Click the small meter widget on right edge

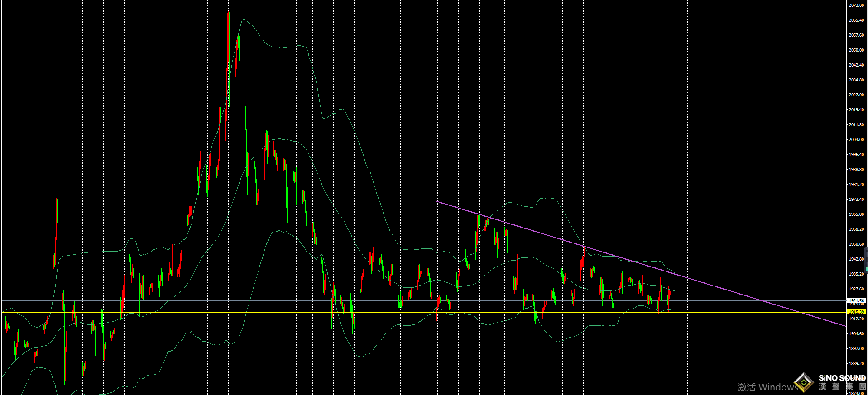(x=866, y=259)
